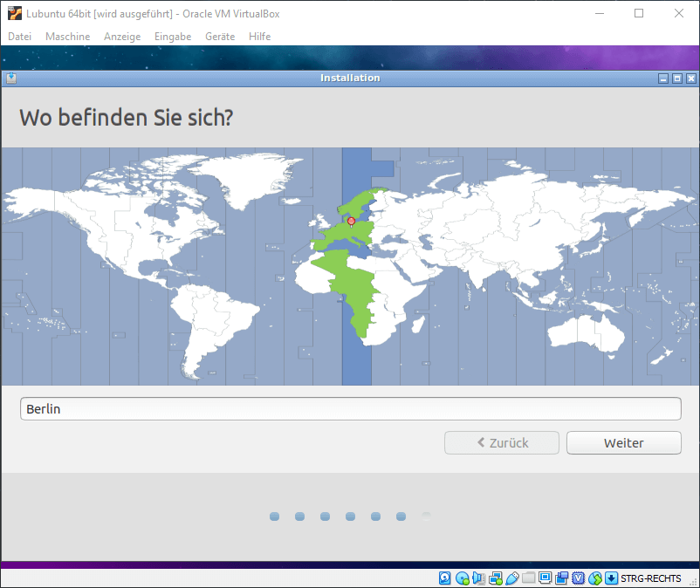This screenshot has height=588, width=700.
Task: Open the Anzeige menu
Action: (x=122, y=37)
